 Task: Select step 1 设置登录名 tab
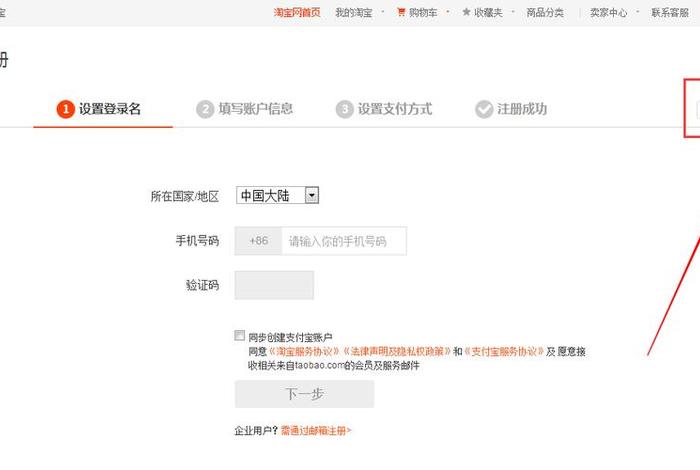click(x=103, y=109)
